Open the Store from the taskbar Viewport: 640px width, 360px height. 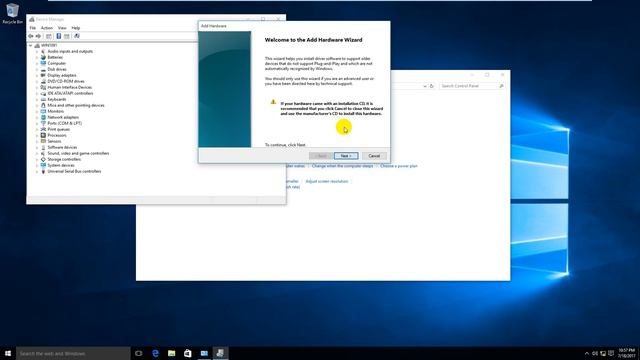point(188,353)
